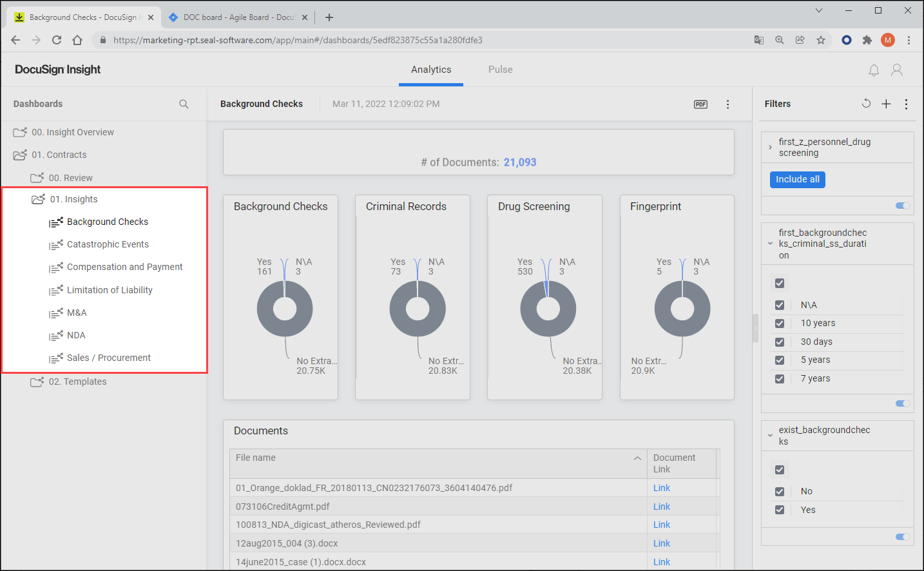The width and height of the screenshot is (924, 571).
Task: Open Chrome three-dot menu
Action: pyautogui.click(x=909, y=40)
